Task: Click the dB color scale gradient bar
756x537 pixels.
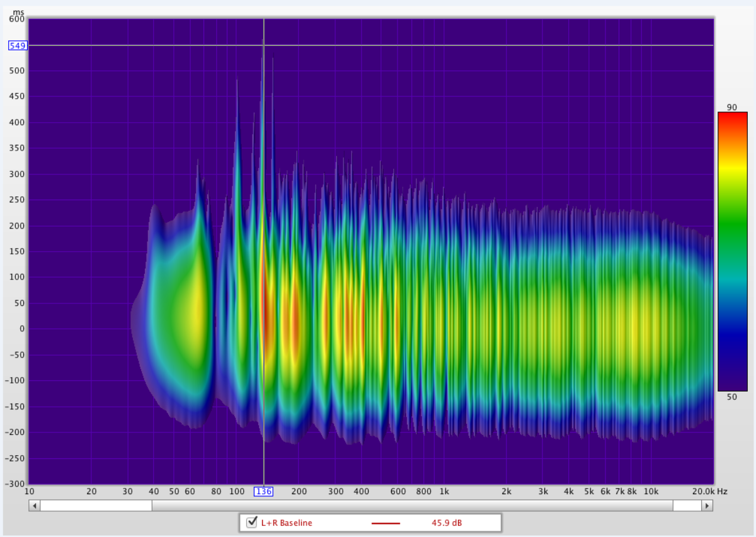Action: pos(732,252)
